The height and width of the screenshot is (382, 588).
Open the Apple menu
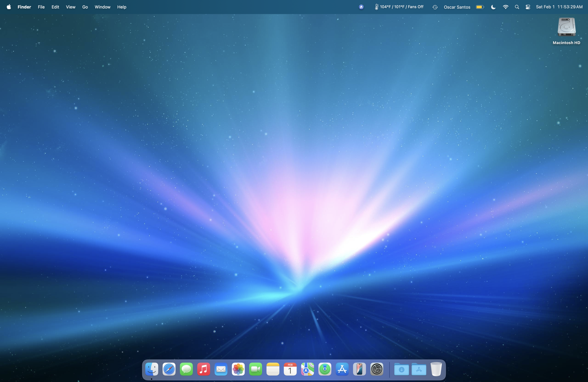tap(9, 7)
